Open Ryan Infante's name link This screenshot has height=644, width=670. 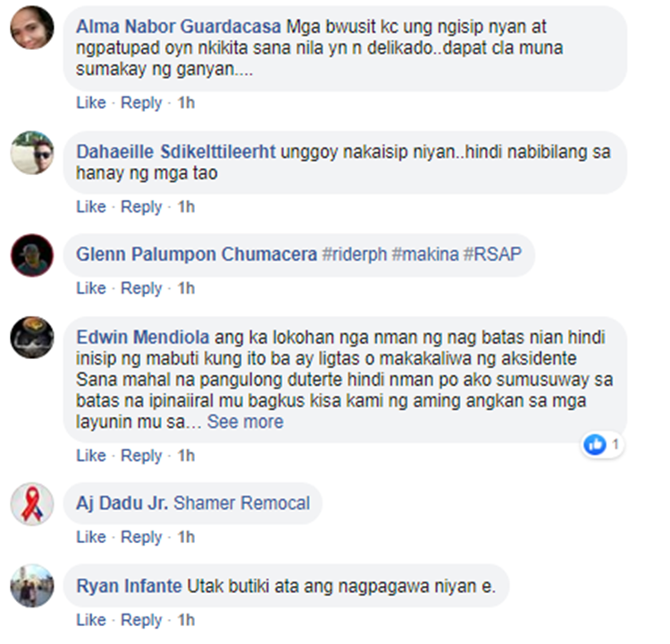click(129, 586)
